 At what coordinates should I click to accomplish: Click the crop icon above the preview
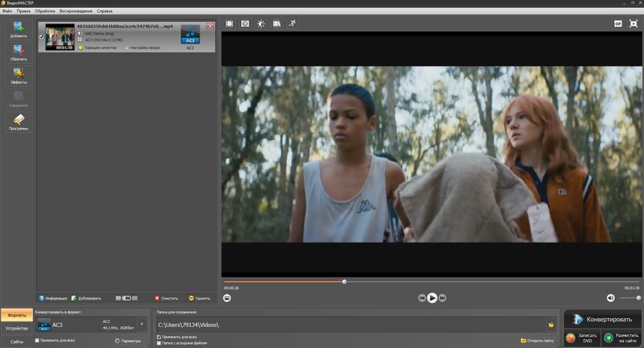point(229,24)
